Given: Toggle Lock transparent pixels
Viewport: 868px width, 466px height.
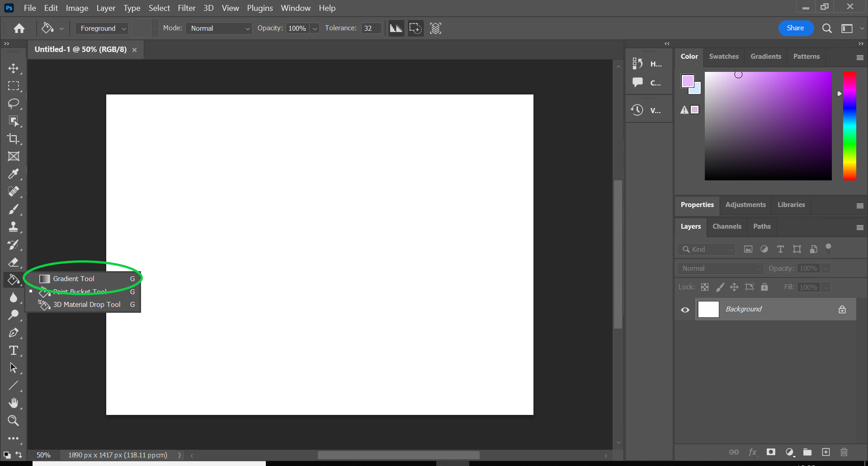Looking at the screenshot, I should pos(705,287).
